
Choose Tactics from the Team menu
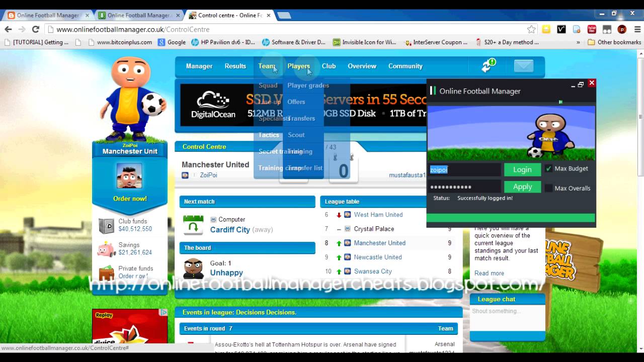click(269, 135)
